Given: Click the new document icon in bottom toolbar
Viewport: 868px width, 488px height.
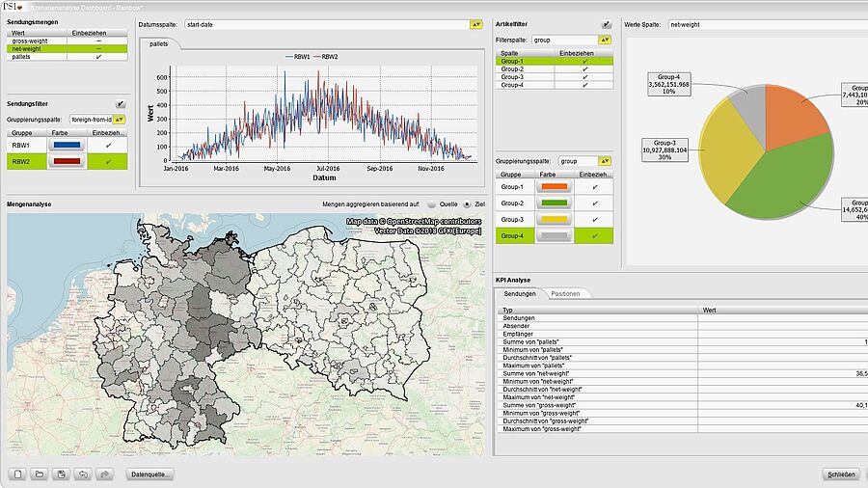Looking at the screenshot, I should pyautogui.click(x=18, y=474).
